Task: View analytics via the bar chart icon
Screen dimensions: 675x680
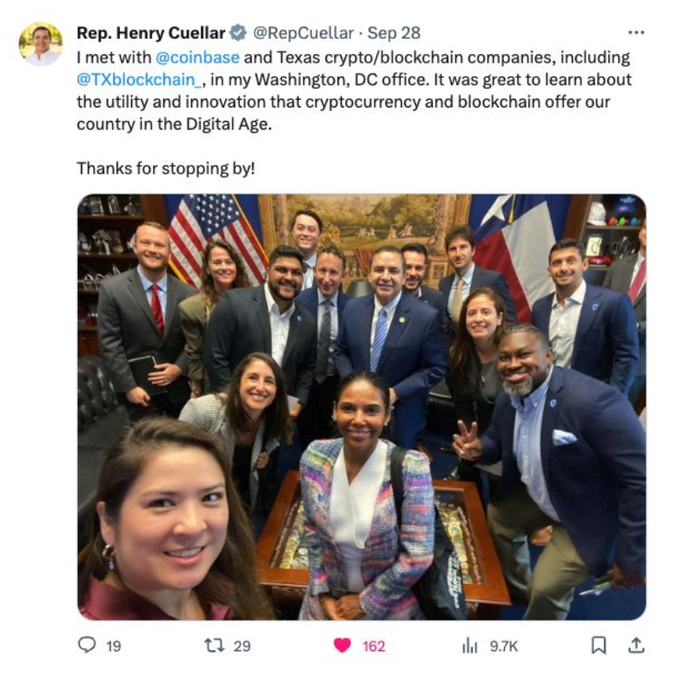Action: pos(470,645)
